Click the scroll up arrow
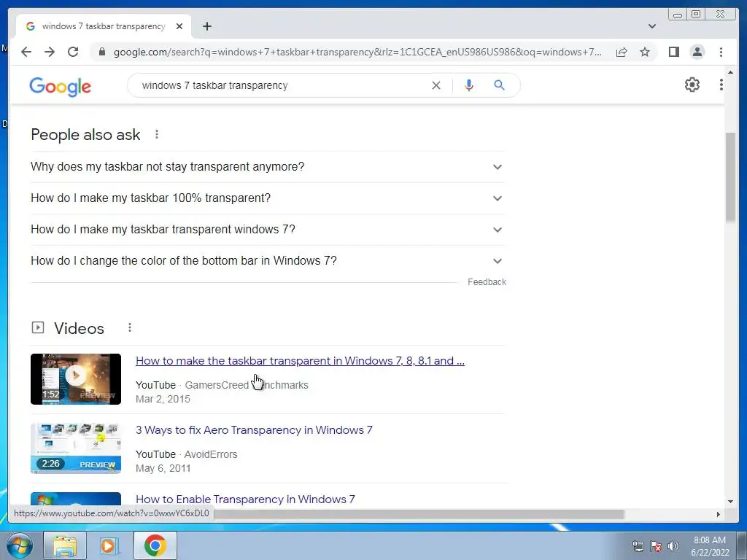This screenshot has height=560, width=747. (x=730, y=72)
